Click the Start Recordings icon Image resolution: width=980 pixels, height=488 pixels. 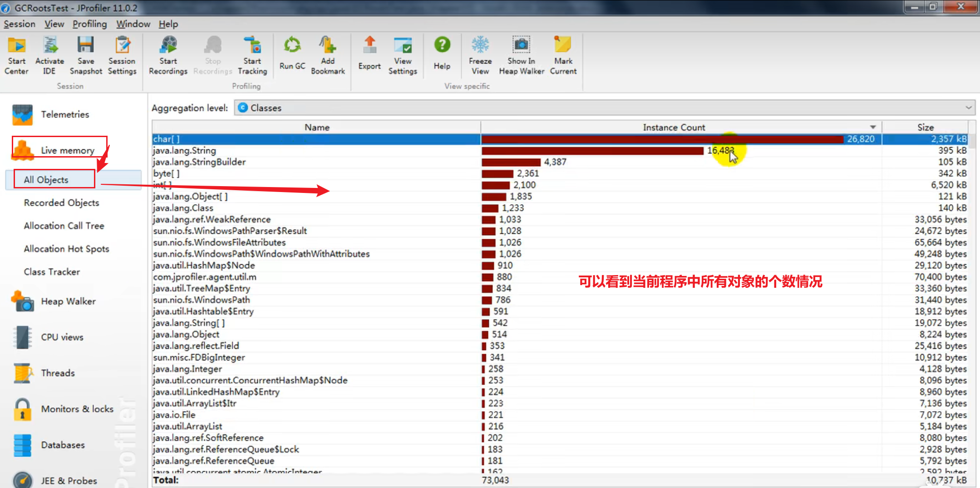tap(168, 46)
